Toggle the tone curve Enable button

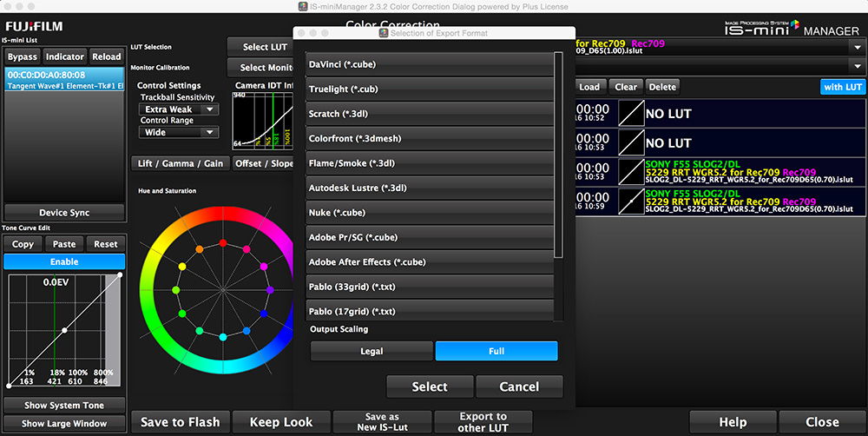click(64, 261)
